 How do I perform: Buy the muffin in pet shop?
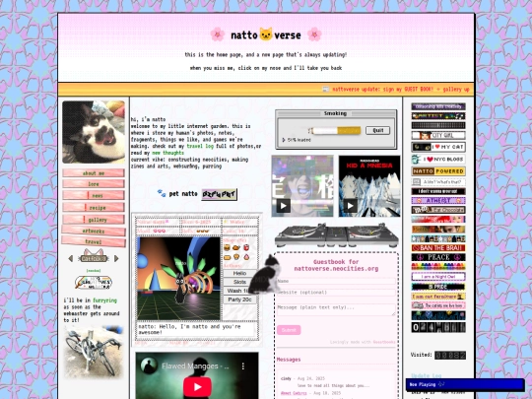[x=236, y=257]
